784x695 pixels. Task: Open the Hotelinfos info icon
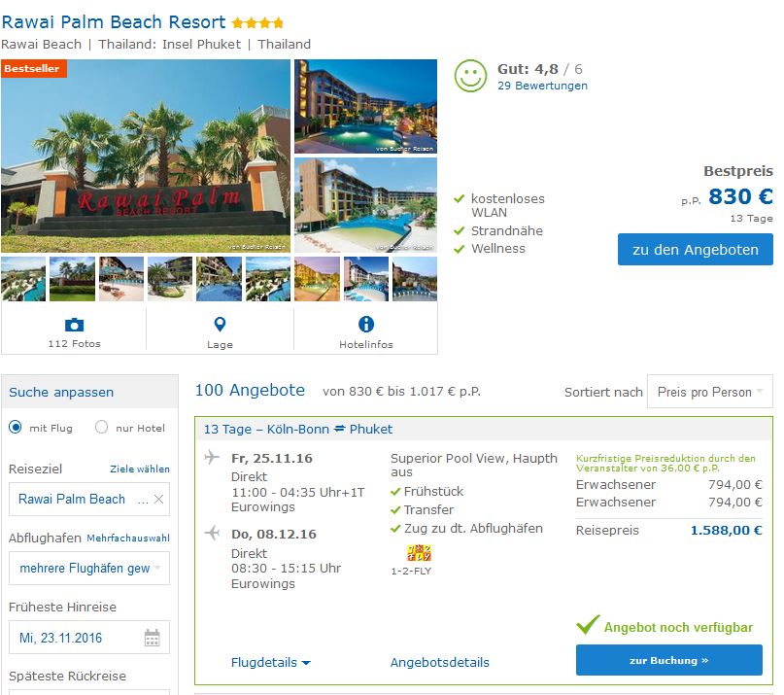click(x=366, y=325)
